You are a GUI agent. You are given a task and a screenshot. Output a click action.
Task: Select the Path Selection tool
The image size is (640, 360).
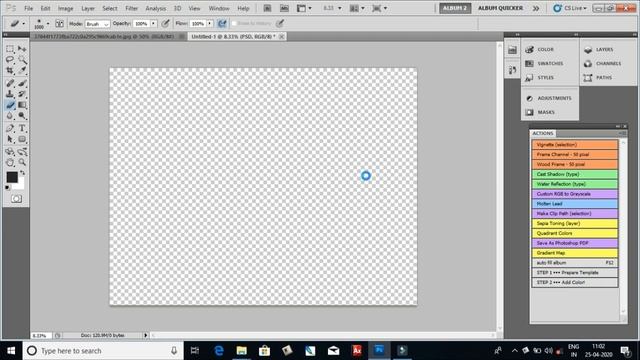coord(10,139)
